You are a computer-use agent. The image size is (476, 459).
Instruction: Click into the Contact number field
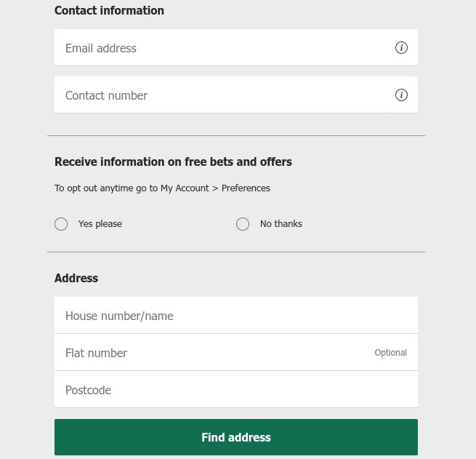[x=236, y=95]
